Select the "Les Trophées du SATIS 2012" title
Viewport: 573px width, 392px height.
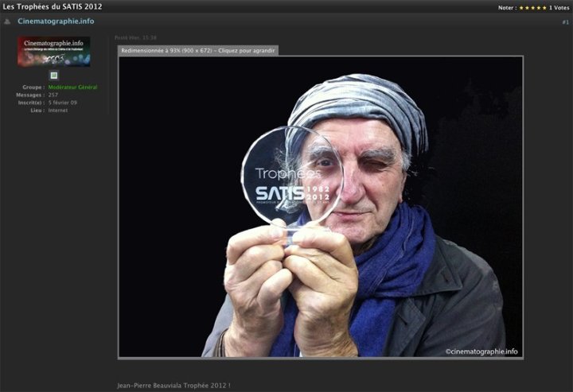53,6
